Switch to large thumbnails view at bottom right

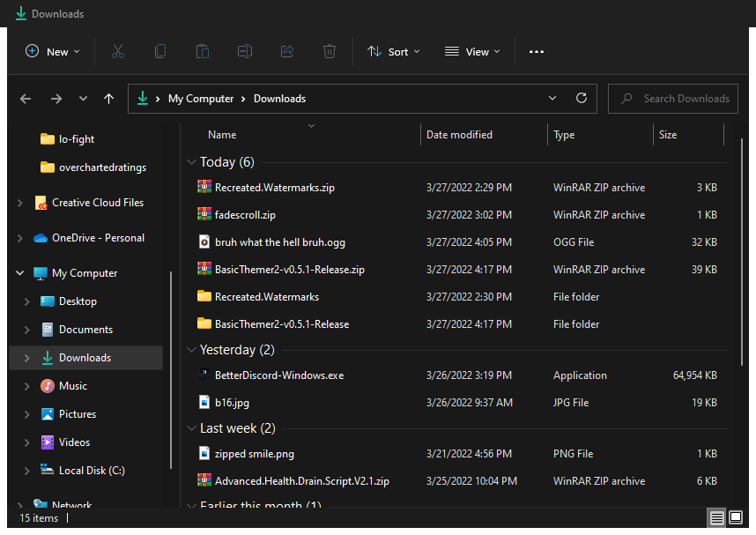(736, 517)
